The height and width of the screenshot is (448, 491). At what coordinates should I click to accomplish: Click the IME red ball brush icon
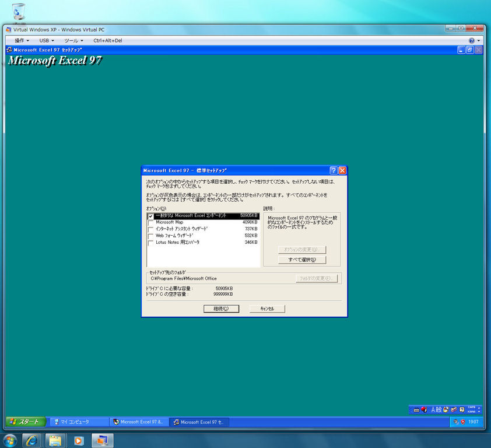click(x=425, y=409)
